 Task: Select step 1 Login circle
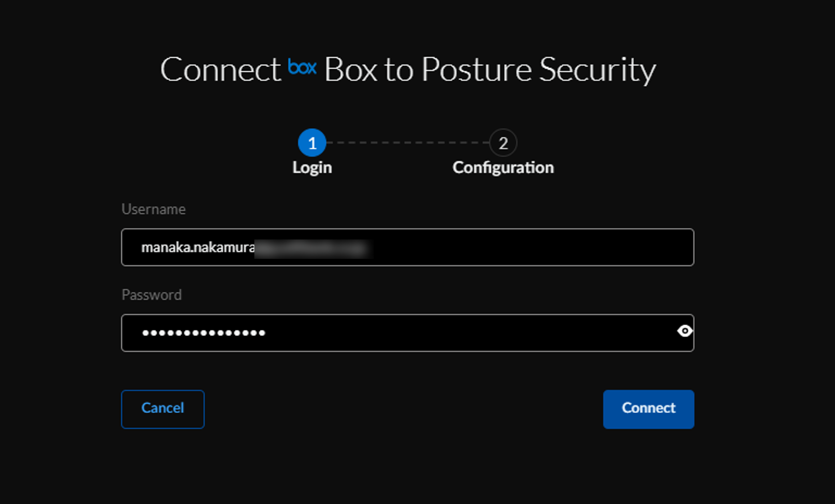click(312, 142)
